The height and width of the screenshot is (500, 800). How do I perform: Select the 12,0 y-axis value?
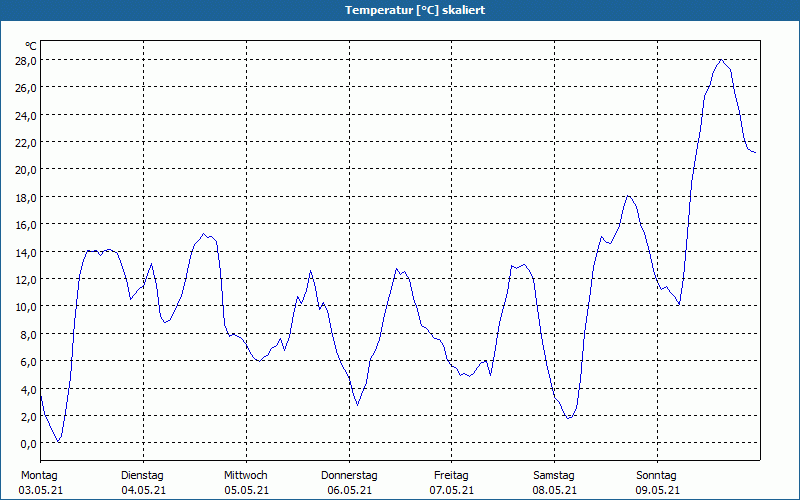26,279
